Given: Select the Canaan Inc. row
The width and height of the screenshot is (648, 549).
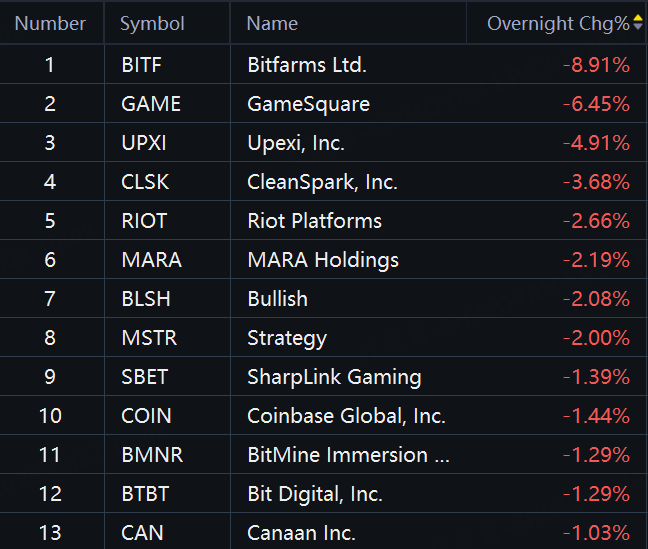Looking at the screenshot, I should pos(323,532).
